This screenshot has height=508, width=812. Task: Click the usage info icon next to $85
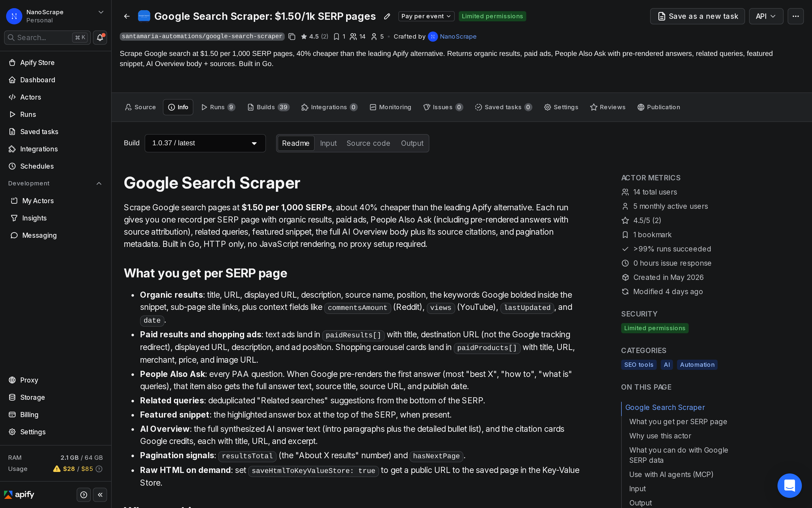coord(99,469)
